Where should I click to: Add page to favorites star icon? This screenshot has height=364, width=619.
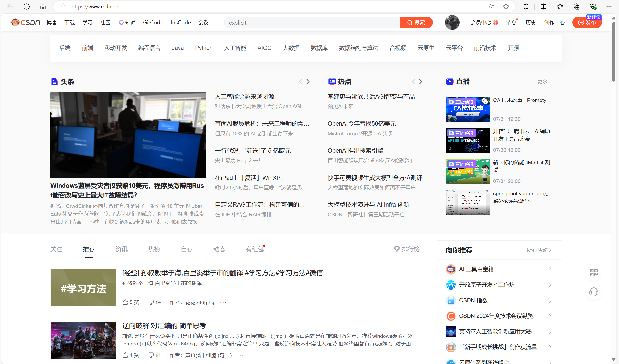point(506,7)
